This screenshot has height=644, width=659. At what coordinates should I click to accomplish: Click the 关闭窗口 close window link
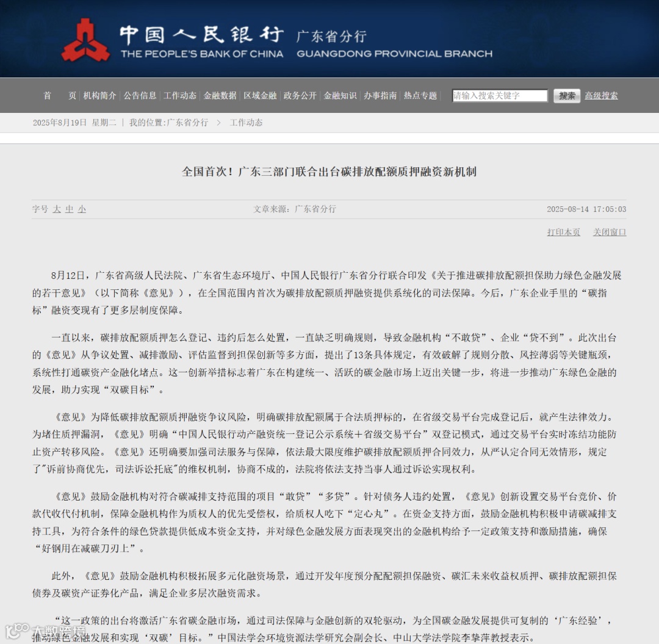pos(610,232)
